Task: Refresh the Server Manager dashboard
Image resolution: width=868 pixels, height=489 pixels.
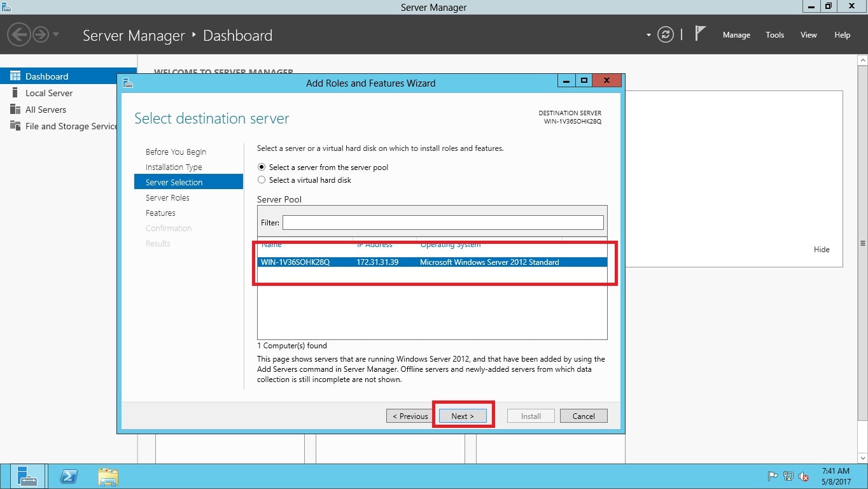Action: 666,34
